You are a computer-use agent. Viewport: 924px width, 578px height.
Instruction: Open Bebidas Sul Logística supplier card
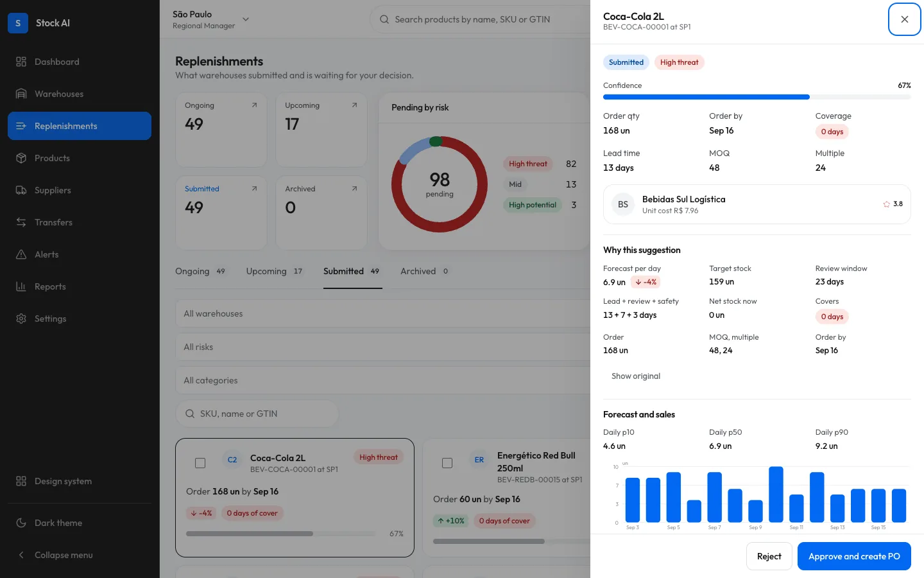[x=757, y=204]
